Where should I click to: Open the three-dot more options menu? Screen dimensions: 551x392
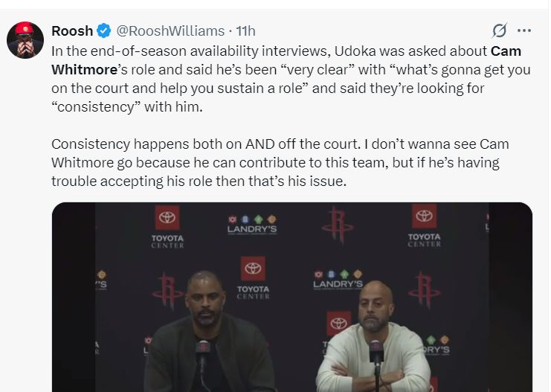(x=524, y=30)
